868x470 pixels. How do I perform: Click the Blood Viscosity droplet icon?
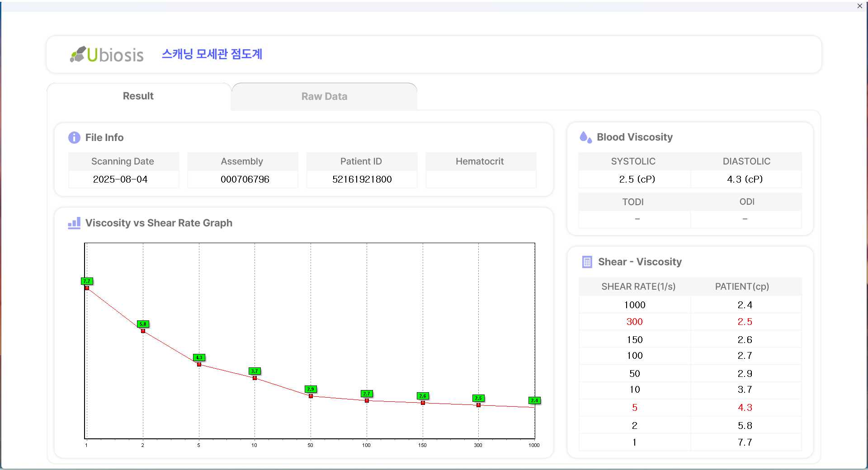pyautogui.click(x=585, y=137)
